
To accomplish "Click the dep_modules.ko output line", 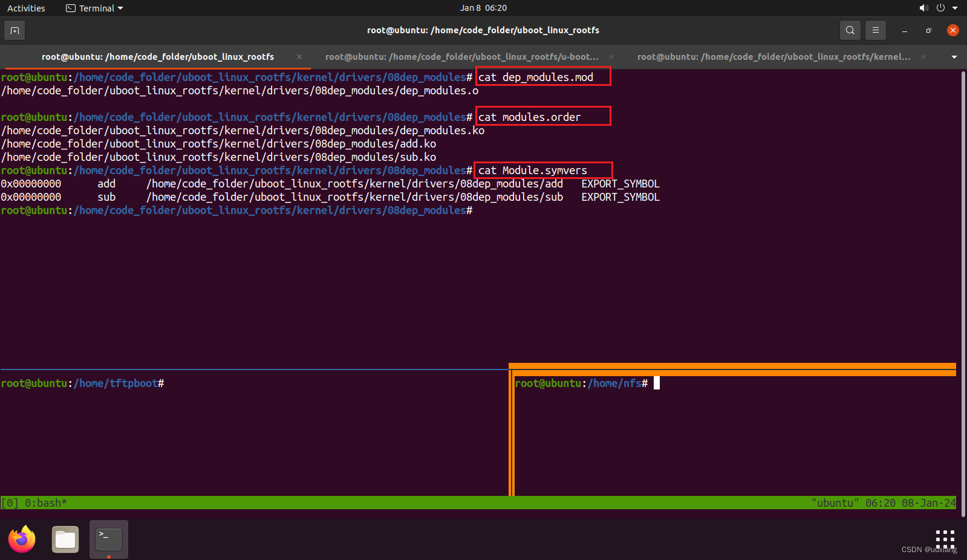I will [x=243, y=130].
